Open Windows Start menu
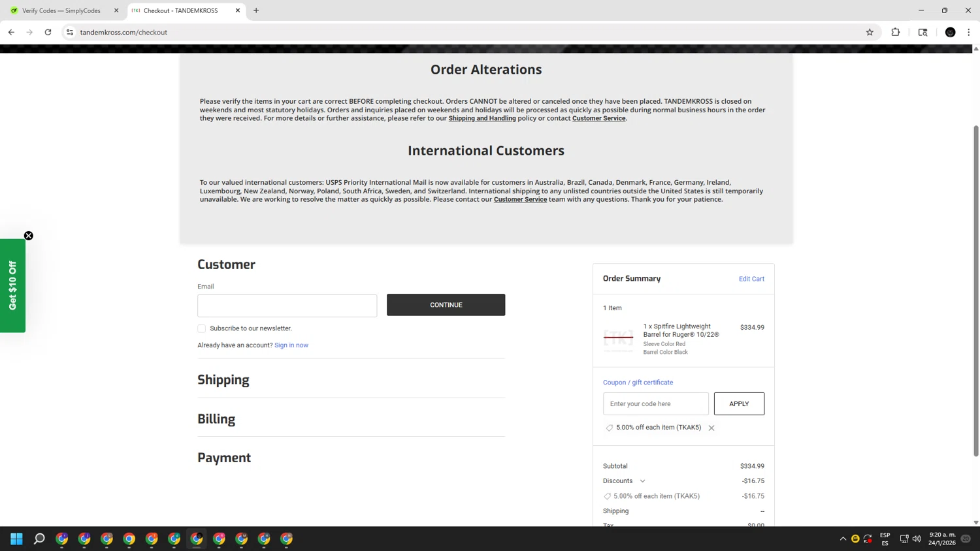 click(16, 539)
